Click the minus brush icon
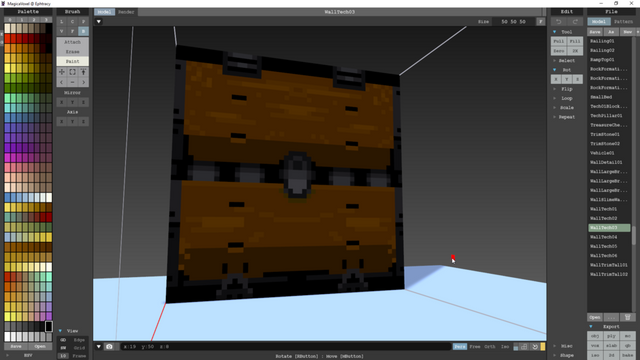 click(72, 82)
